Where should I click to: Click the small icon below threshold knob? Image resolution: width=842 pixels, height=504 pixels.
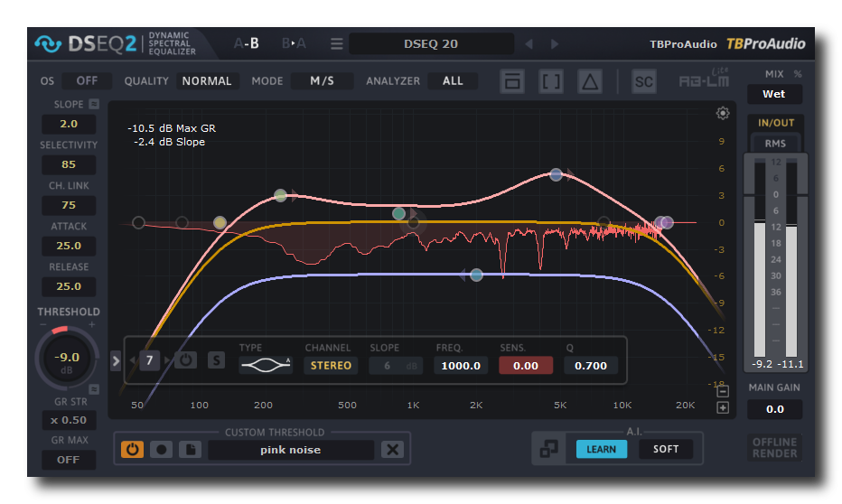coord(93,389)
